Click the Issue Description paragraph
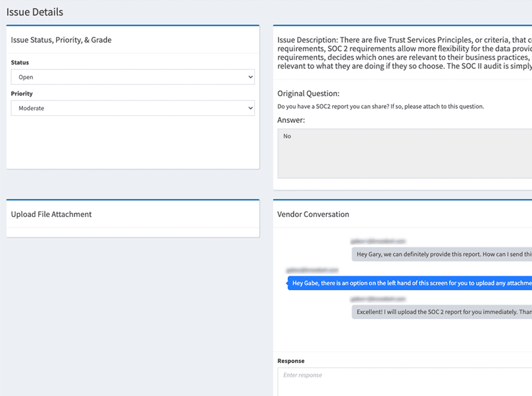 pyautogui.click(x=404, y=53)
